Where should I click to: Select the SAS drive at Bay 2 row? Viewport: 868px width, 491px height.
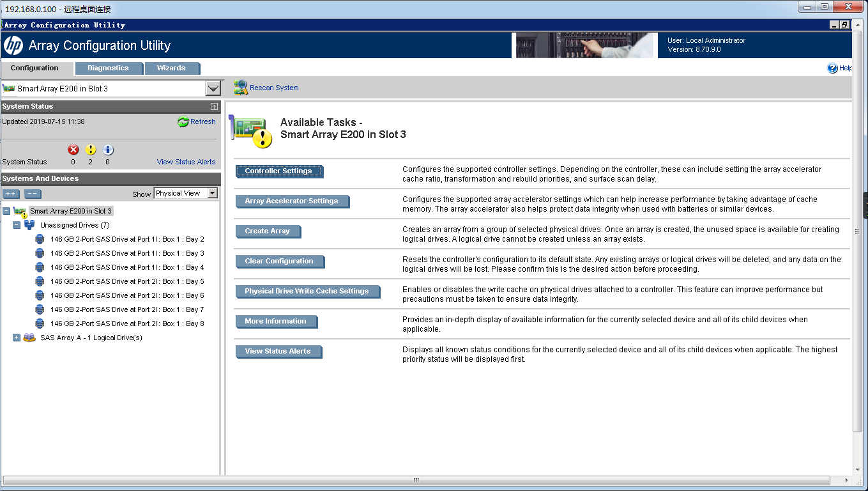click(127, 239)
